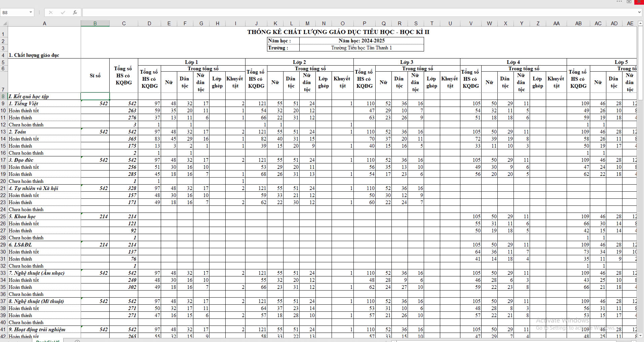Select column V header
The height and width of the screenshot is (342, 644).
[x=471, y=23]
